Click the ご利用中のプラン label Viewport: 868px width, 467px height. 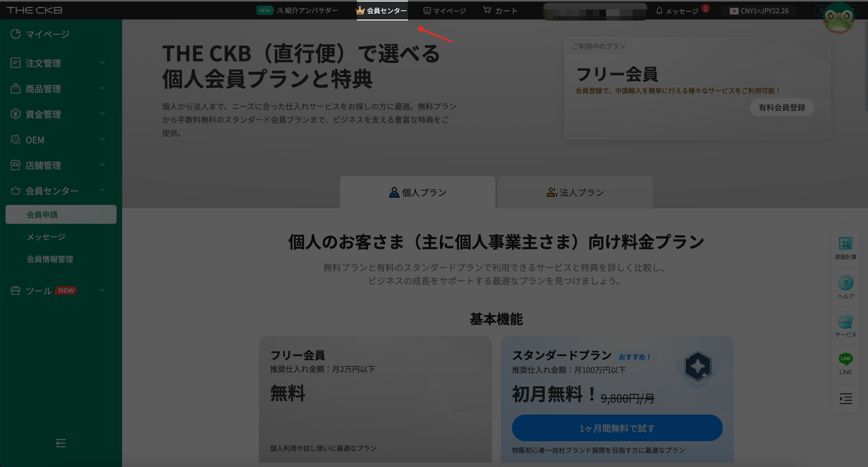599,46
